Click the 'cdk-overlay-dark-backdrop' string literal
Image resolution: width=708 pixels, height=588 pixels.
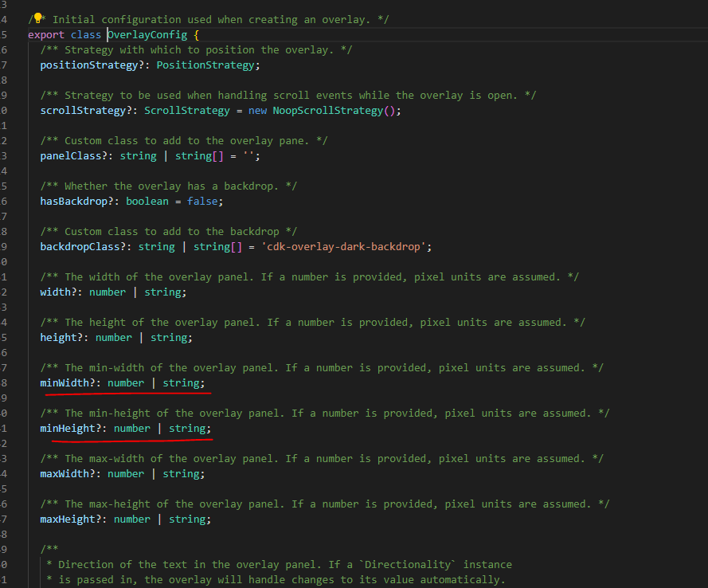click(343, 246)
